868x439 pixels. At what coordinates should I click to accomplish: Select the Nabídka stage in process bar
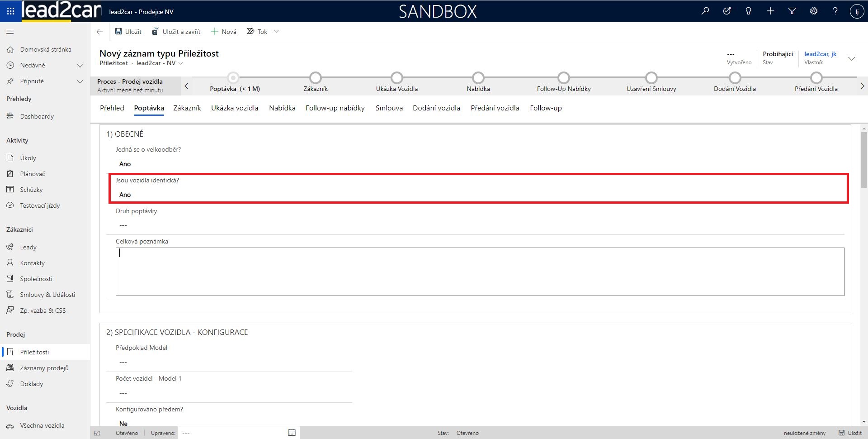point(478,78)
